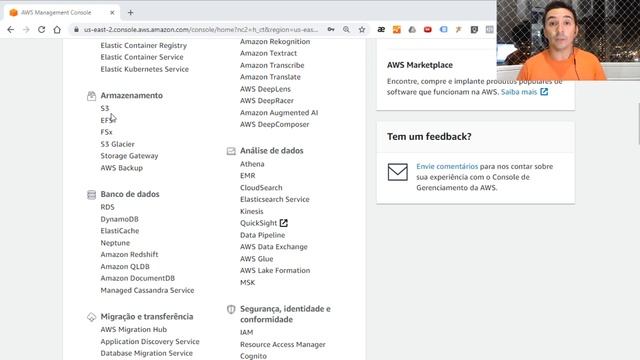Open Elastic Kubernetes Service
Image resolution: width=640 pixels, height=360 pixels.
[x=144, y=69]
